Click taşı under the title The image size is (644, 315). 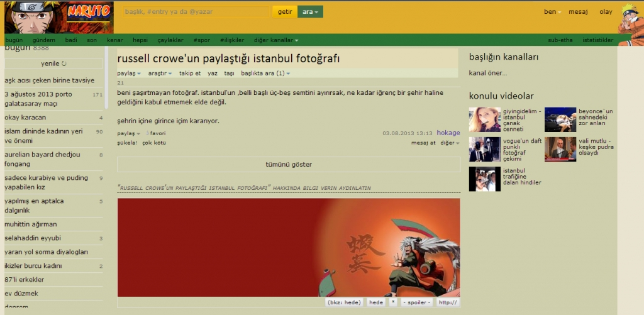coord(229,74)
